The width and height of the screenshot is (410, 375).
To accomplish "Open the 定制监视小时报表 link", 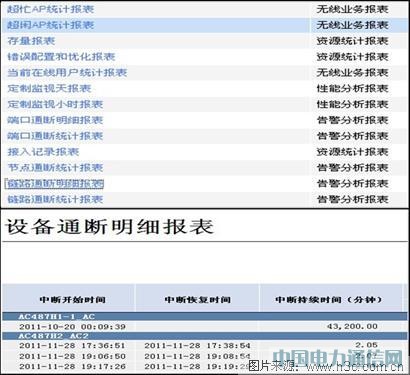I will [55, 104].
